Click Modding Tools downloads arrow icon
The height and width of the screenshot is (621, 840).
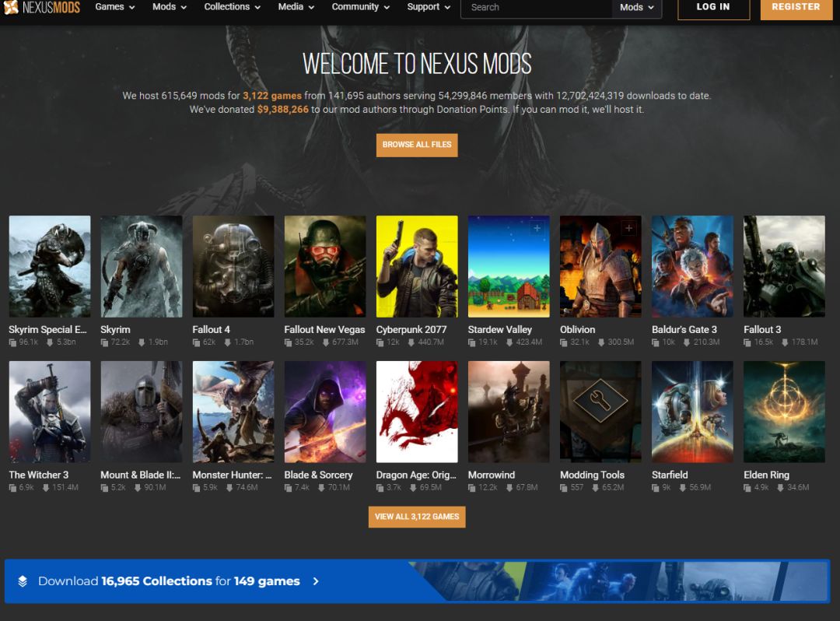point(595,488)
